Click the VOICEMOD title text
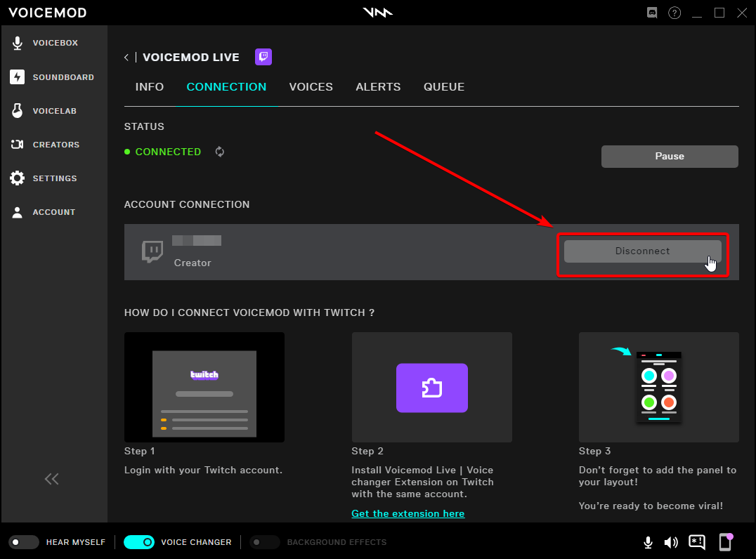 [47, 13]
